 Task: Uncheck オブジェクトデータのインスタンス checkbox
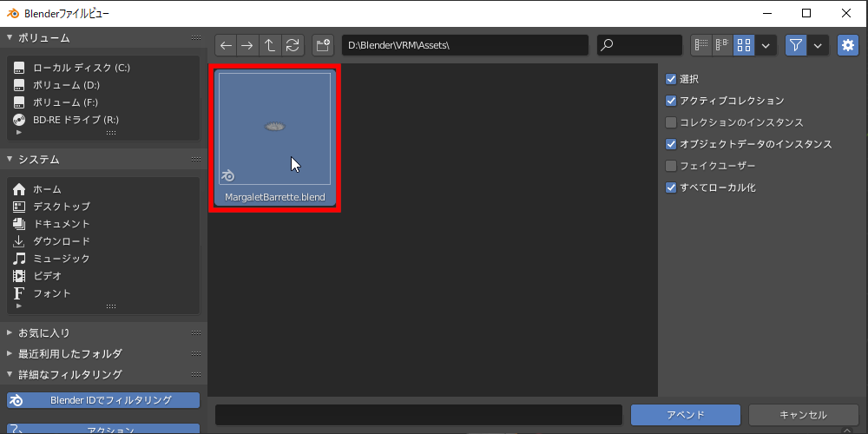671,144
